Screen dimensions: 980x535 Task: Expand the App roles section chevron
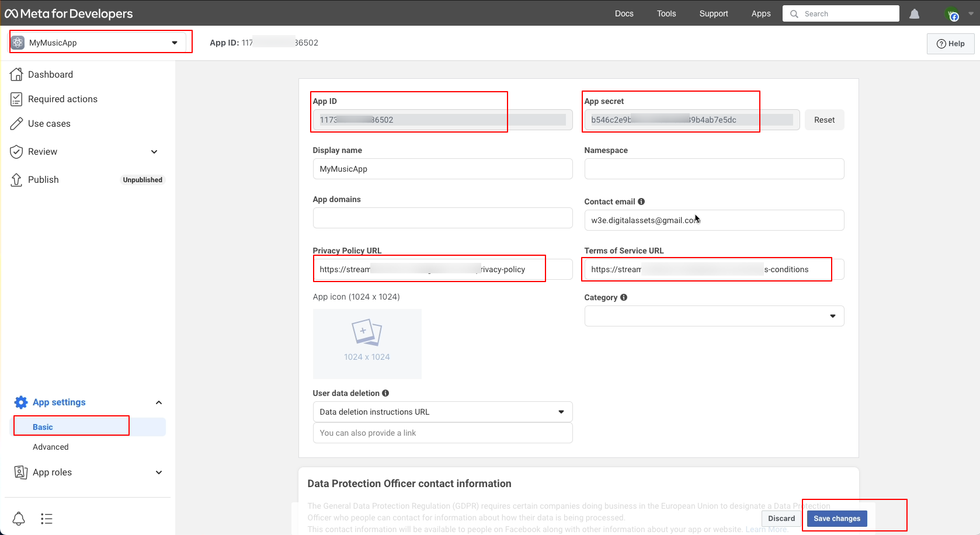point(159,473)
